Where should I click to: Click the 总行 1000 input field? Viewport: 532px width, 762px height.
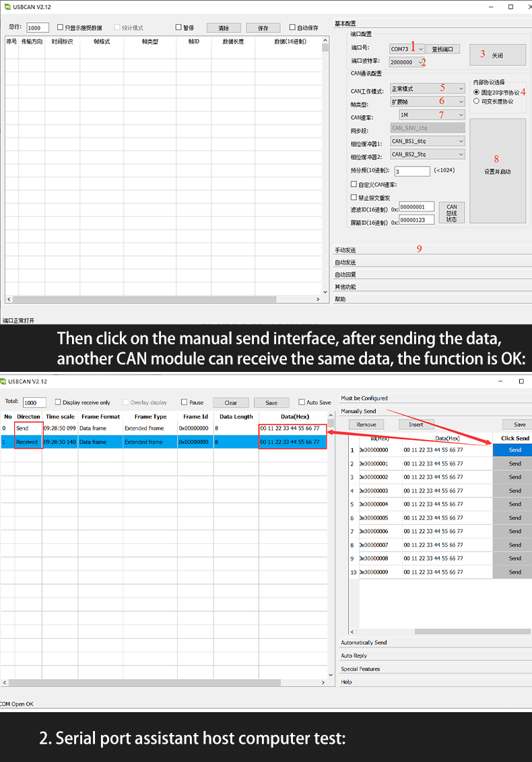click(38, 28)
